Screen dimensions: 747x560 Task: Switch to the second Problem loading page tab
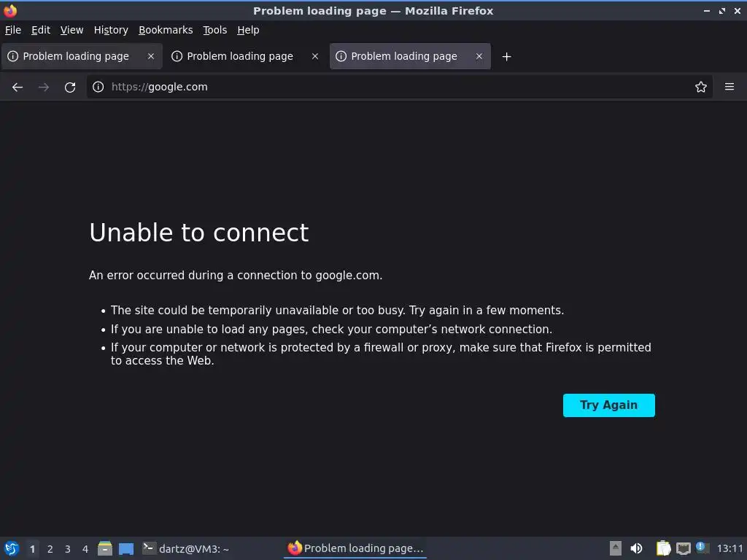pyautogui.click(x=246, y=56)
